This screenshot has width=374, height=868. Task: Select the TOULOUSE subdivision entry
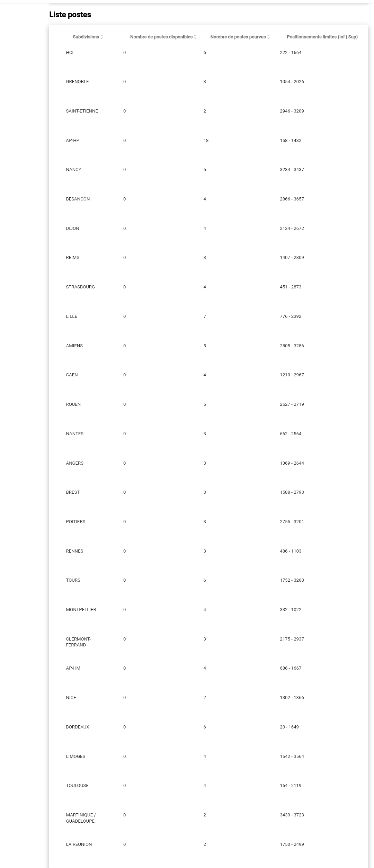pyautogui.click(x=77, y=786)
